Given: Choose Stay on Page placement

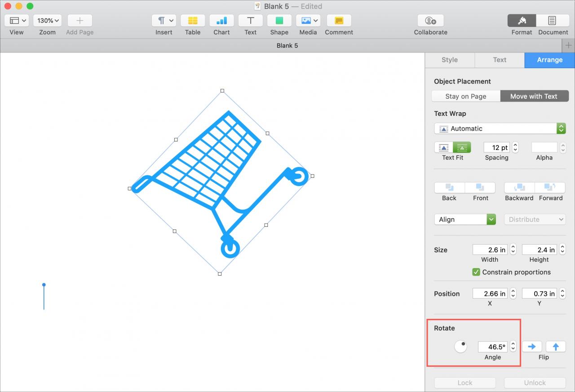Looking at the screenshot, I should pos(466,96).
